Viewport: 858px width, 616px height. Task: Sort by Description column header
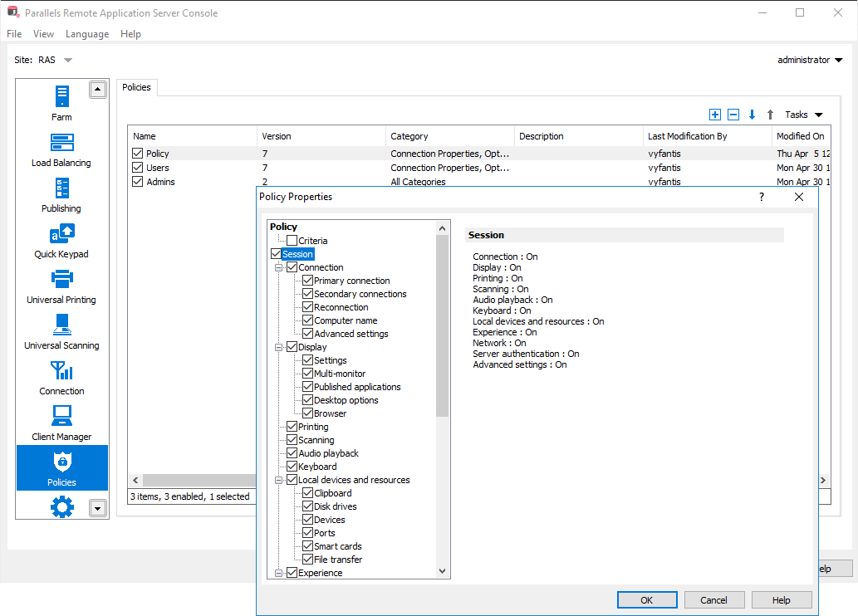tap(578, 136)
